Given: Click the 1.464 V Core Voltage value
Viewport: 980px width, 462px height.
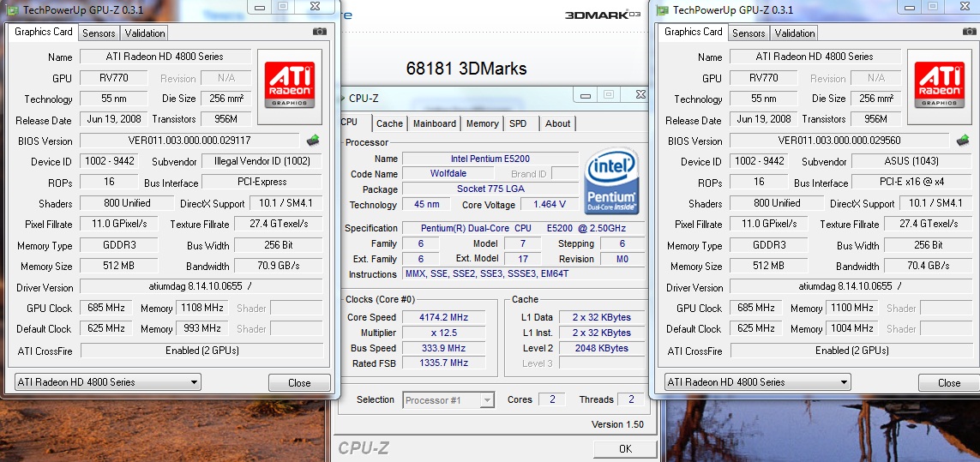Looking at the screenshot, I should coord(550,205).
